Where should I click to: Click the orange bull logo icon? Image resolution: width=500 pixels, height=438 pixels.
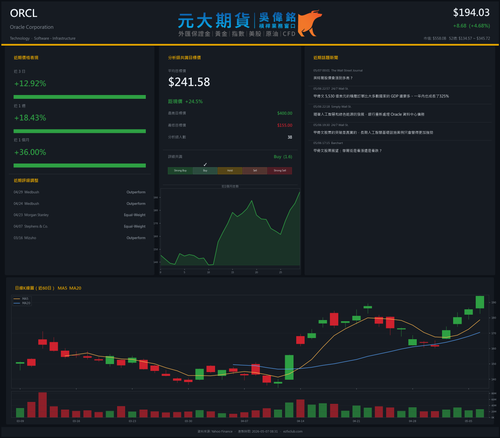pyautogui.click(x=310, y=23)
